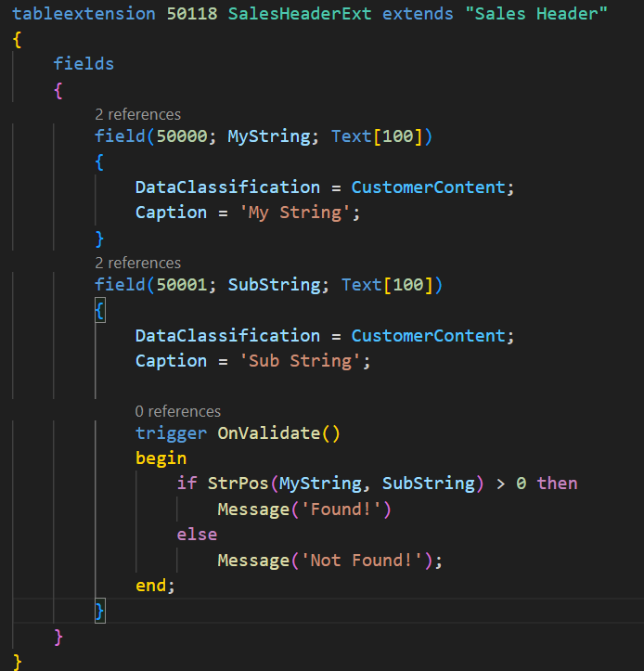Click the '0 references' CodeLens link
Image resolution: width=644 pixels, height=671 pixels.
178,411
